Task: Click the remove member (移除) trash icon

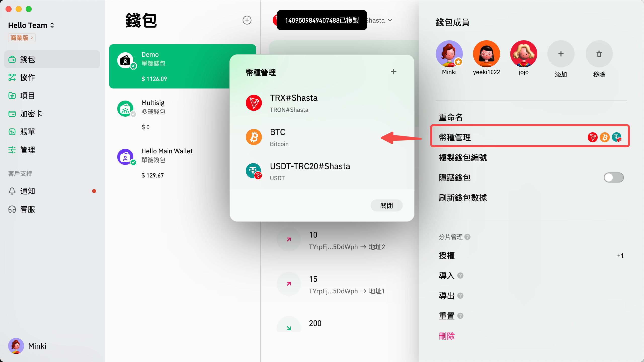Action: click(599, 54)
